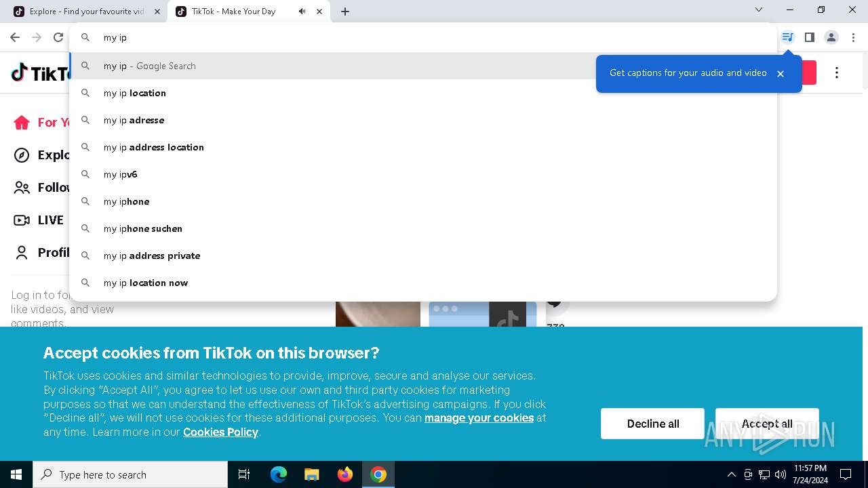Click the TikTok logo
Screen dimensions: 868x488
(39, 73)
